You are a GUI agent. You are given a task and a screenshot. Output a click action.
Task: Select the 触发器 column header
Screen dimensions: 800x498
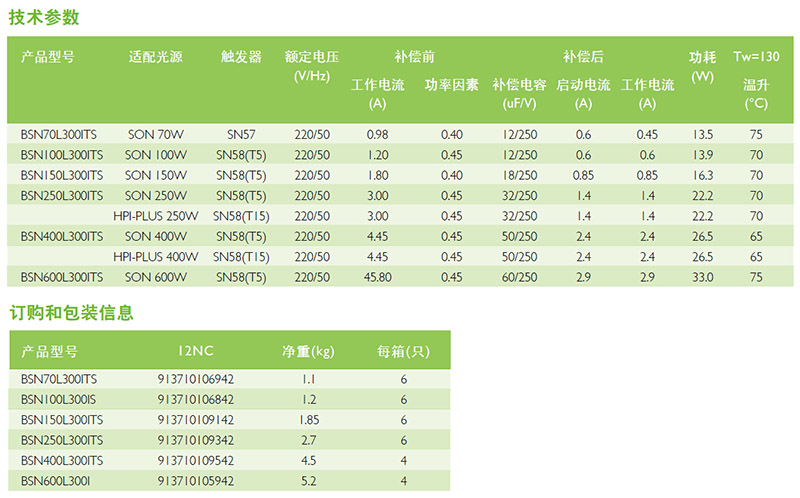pyautogui.click(x=241, y=57)
